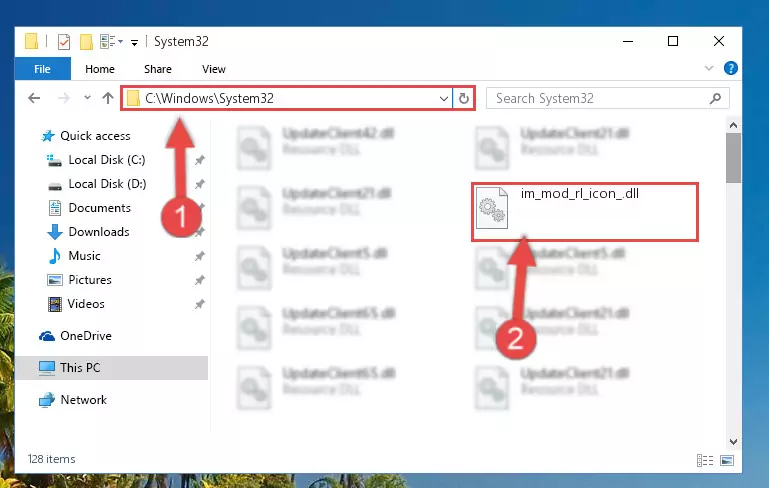Image resolution: width=769 pixels, height=488 pixels.
Task: Click the gear icon of im_mod_rl_icon_.dll
Action: (492, 208)
